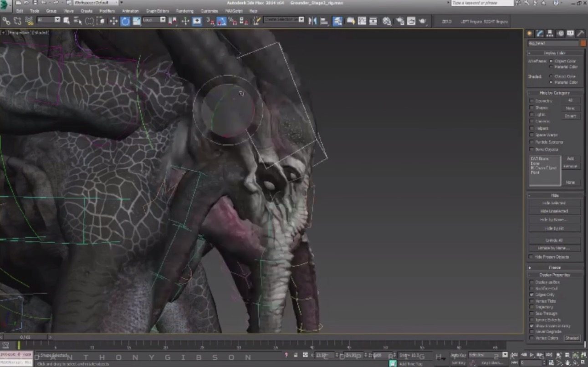588x367 pixels.
Task: Click the help search keyword field
Action: tap(482, 3)
